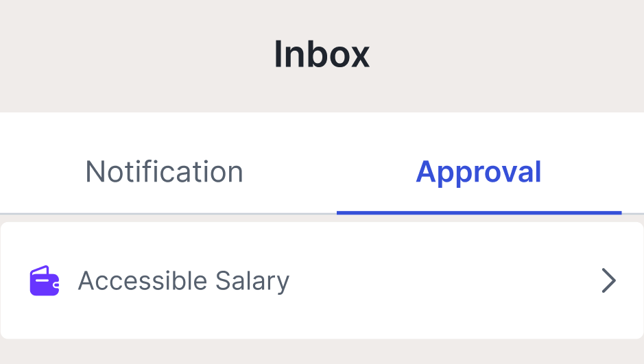Click the Inbox page title
The height and width of the screenshot is (364, 644).
point(322,55)
